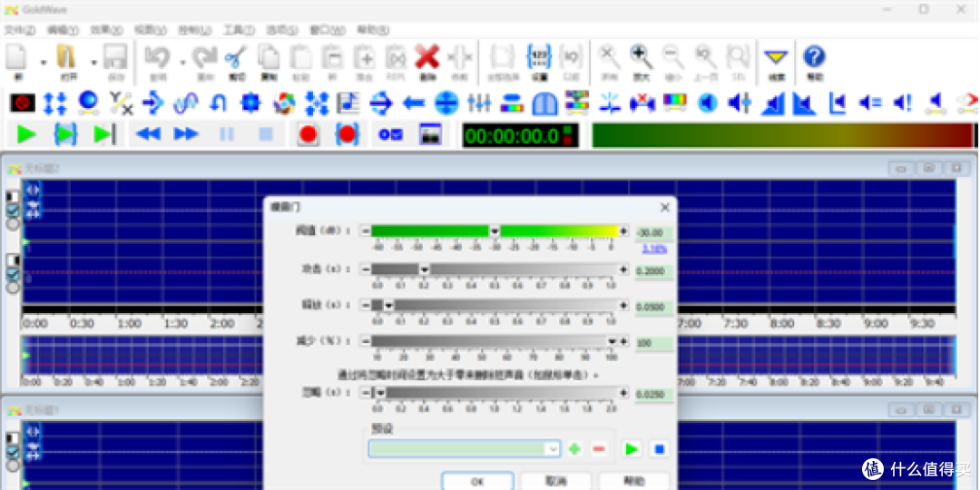Toggle first channel checkbox in upper sound window
This screenshot has height=490, width=980.
click(x=13, y=210)
